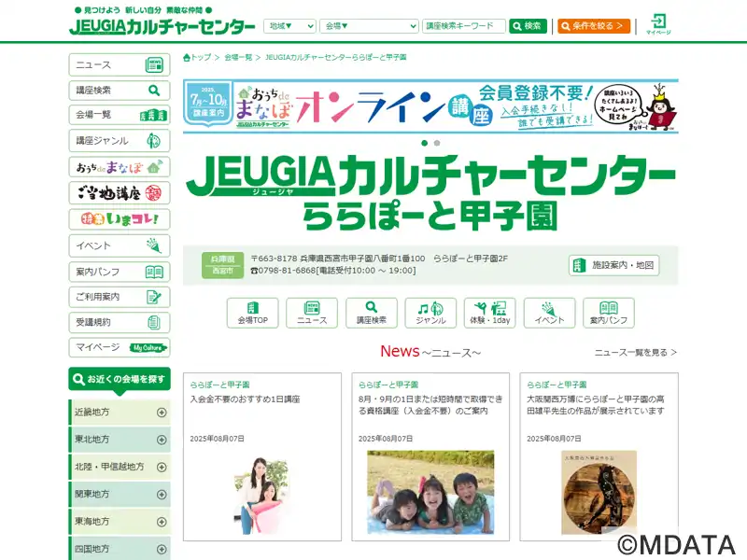The width and height of the screenshot is (747, 560).
Task: Click the 兵庫県 西宮市 location tag
Action: pyautogui.click(x=222, y=265)
